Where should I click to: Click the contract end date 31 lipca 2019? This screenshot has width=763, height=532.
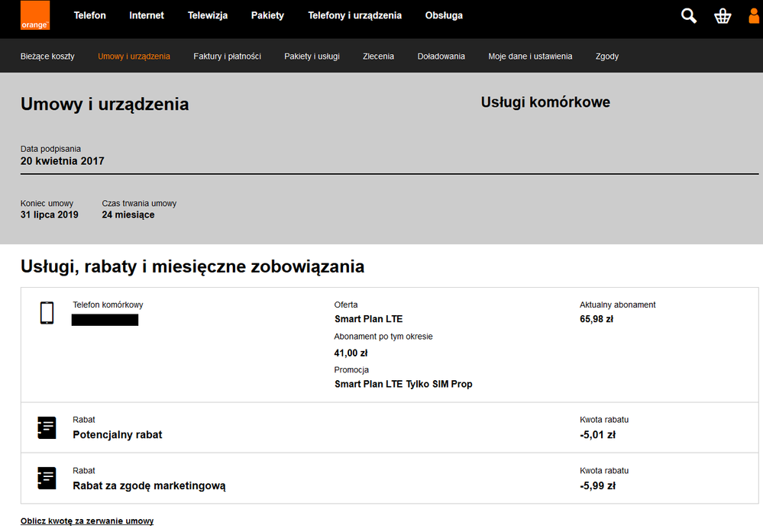coord(49,215)
